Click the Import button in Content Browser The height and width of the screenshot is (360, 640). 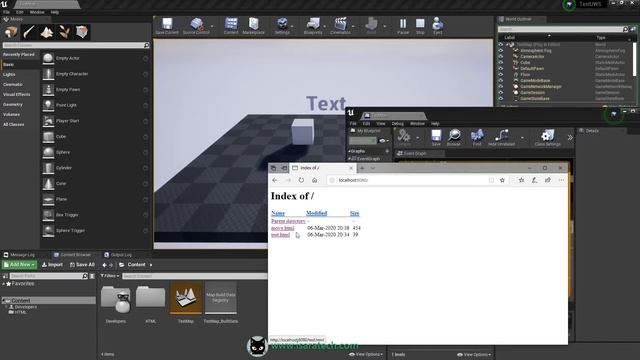tap(52, 264)
